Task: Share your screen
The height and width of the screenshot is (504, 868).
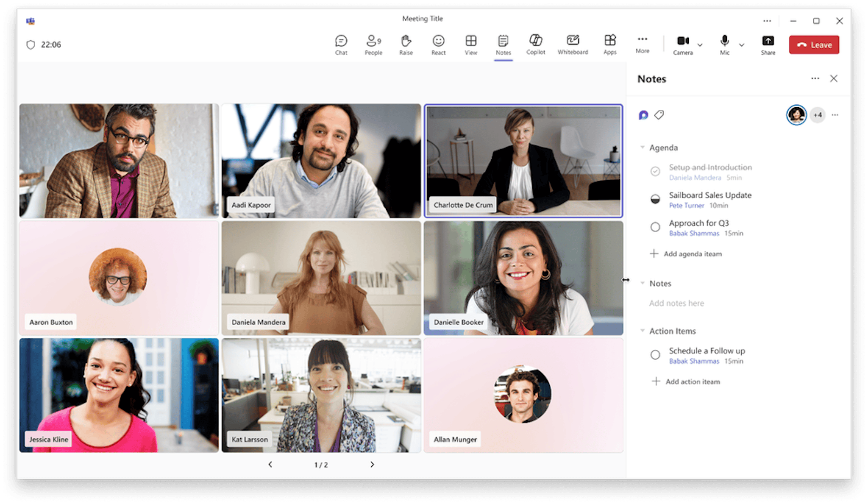Action: (x=768, y=45)
